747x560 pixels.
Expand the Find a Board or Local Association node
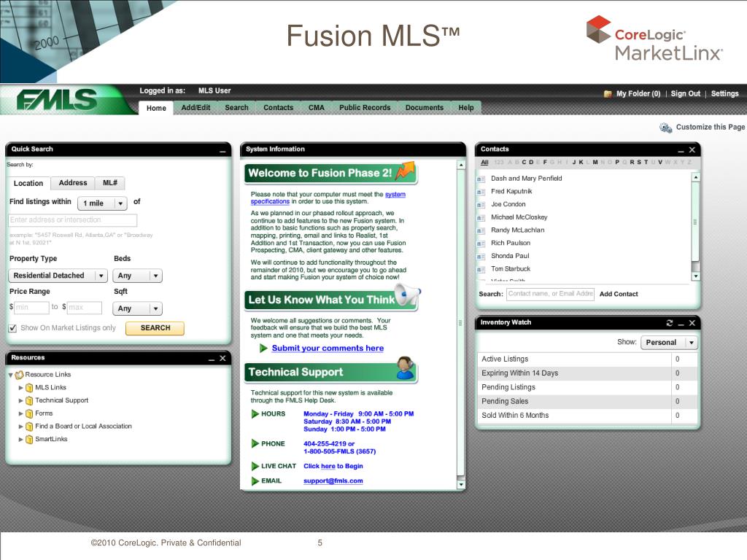pyautogui.click(x=21, y=426)
